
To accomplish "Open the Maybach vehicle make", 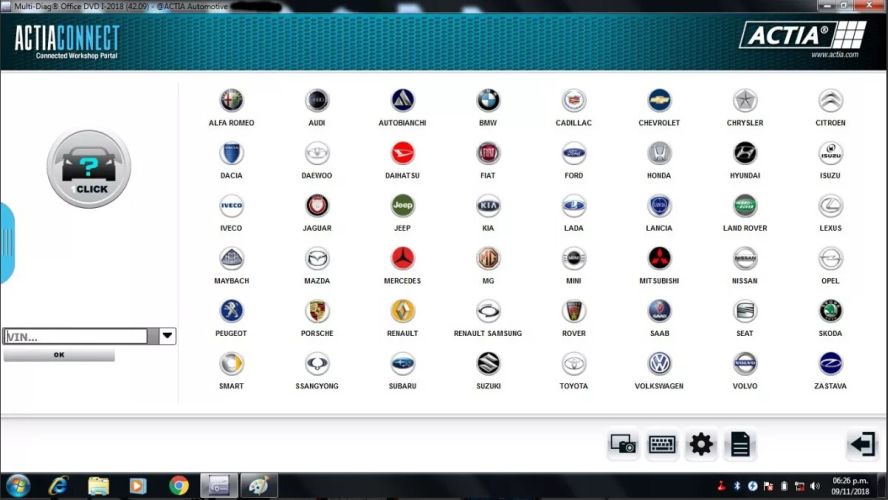I will pyautogui.click(x=231, y=259).
